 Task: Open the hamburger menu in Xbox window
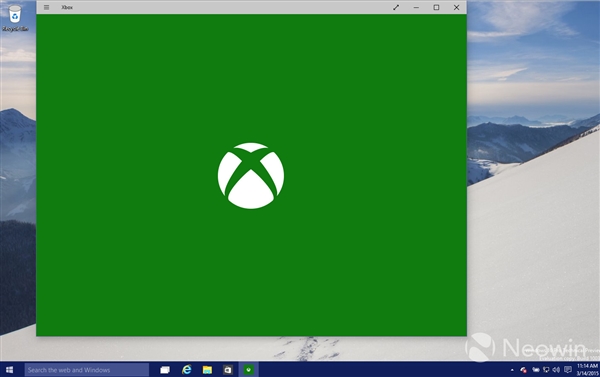click(x=46, y=7)
